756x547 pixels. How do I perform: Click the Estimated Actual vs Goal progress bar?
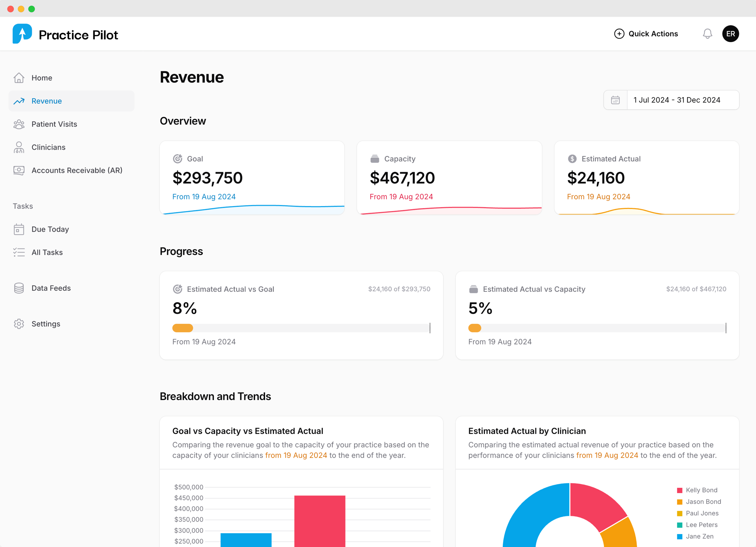point(301,328)
